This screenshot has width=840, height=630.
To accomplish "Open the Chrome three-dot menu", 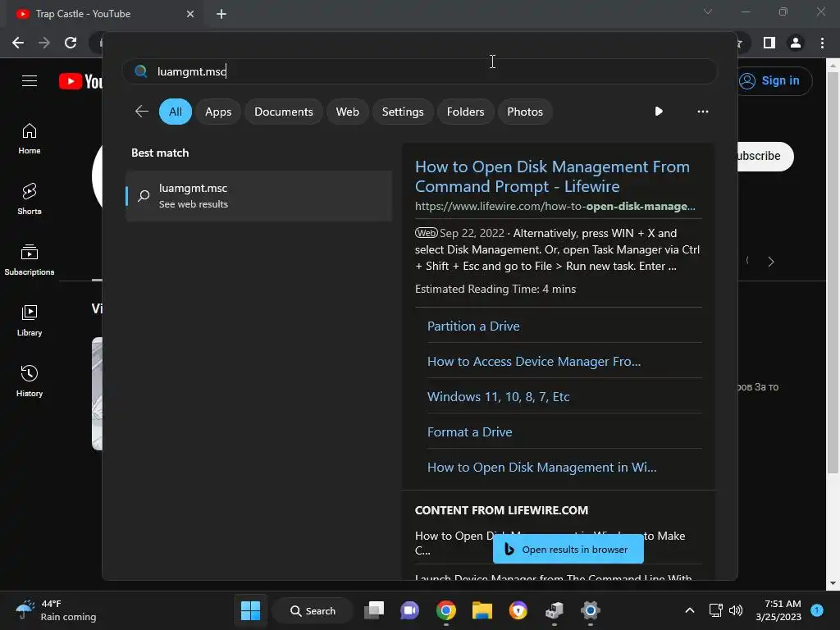I will (822, 43).
